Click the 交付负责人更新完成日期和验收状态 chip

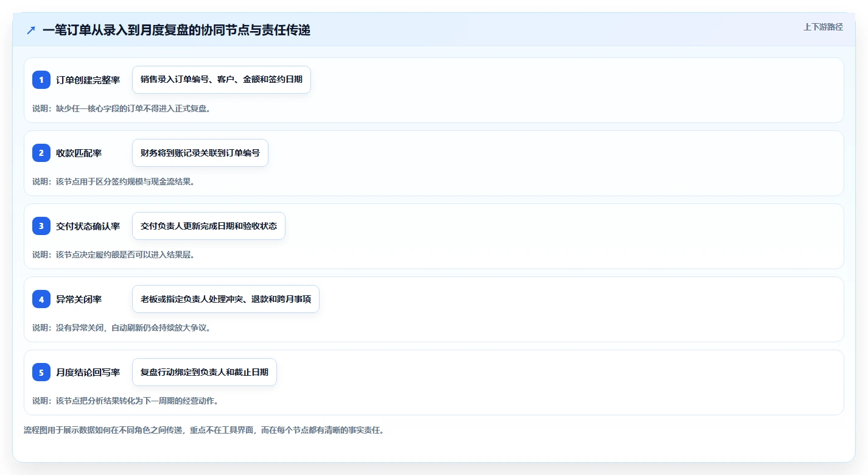(209, 226)
